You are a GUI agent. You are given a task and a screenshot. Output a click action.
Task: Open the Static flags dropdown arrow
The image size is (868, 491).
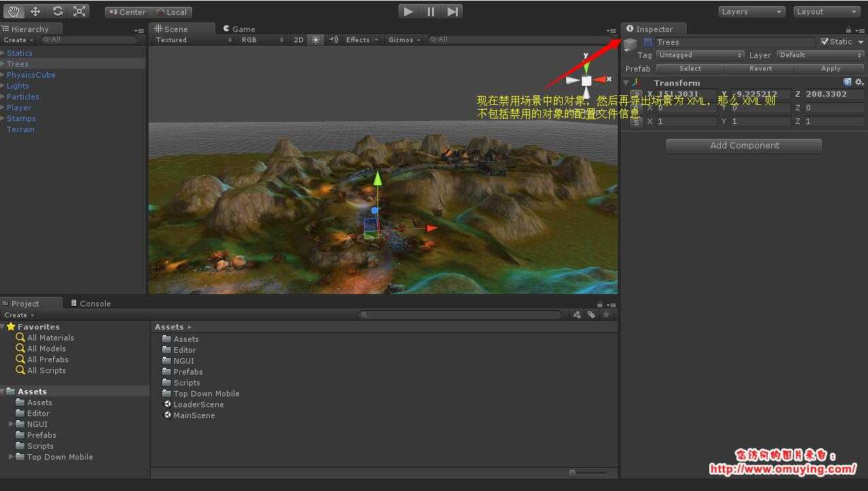pyautogui.click(x=861, y=42)
